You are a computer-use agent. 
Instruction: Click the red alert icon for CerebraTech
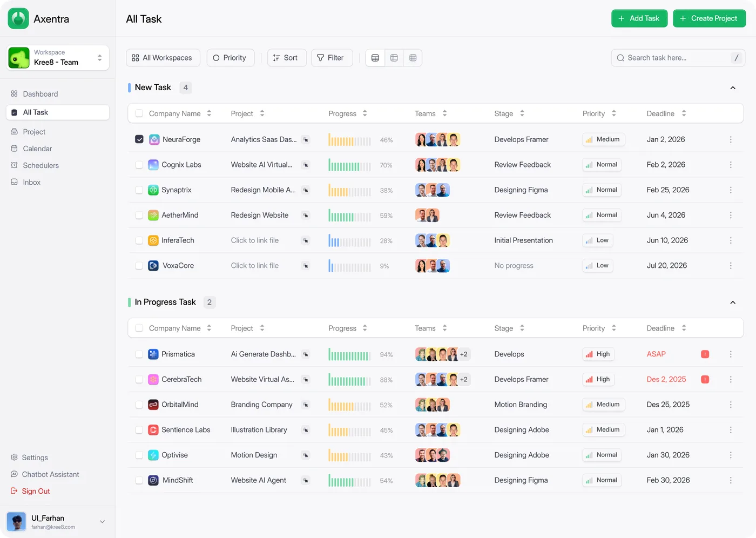click(705, 380)
